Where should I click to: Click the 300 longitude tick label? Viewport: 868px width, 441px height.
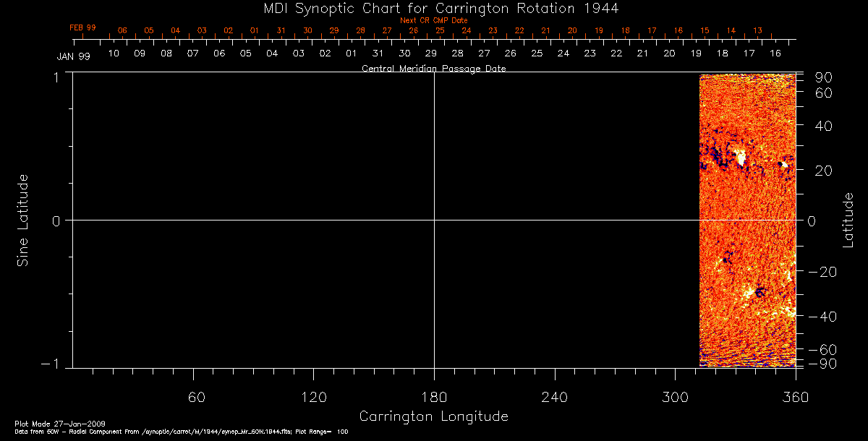(x=674, y=396)
